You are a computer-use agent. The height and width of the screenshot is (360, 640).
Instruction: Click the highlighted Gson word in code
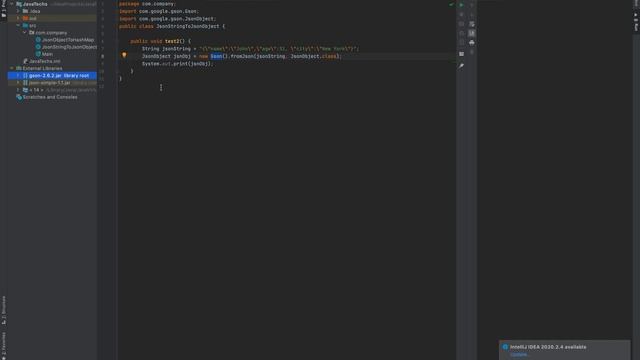point(216,56)
